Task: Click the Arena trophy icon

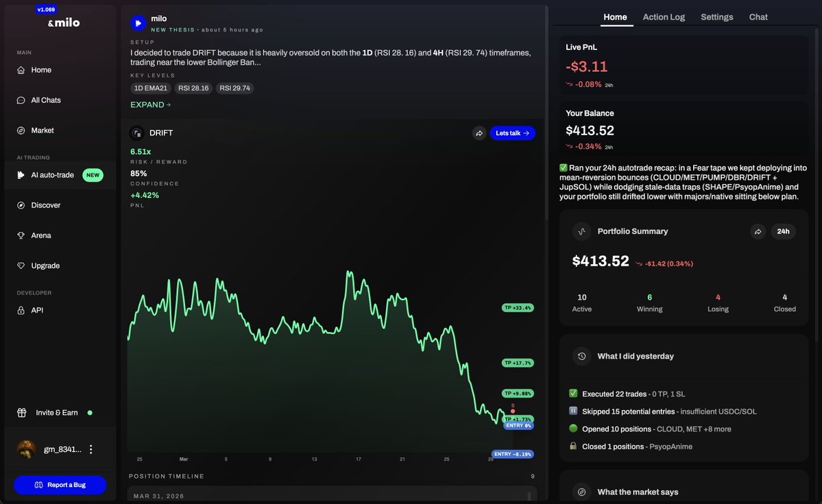Action: coord(21,235)
